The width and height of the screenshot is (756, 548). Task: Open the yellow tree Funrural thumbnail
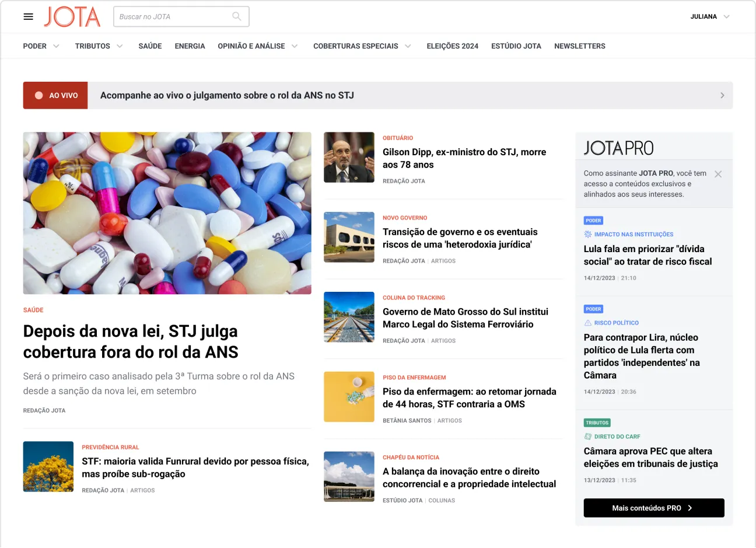pos(48,466)
